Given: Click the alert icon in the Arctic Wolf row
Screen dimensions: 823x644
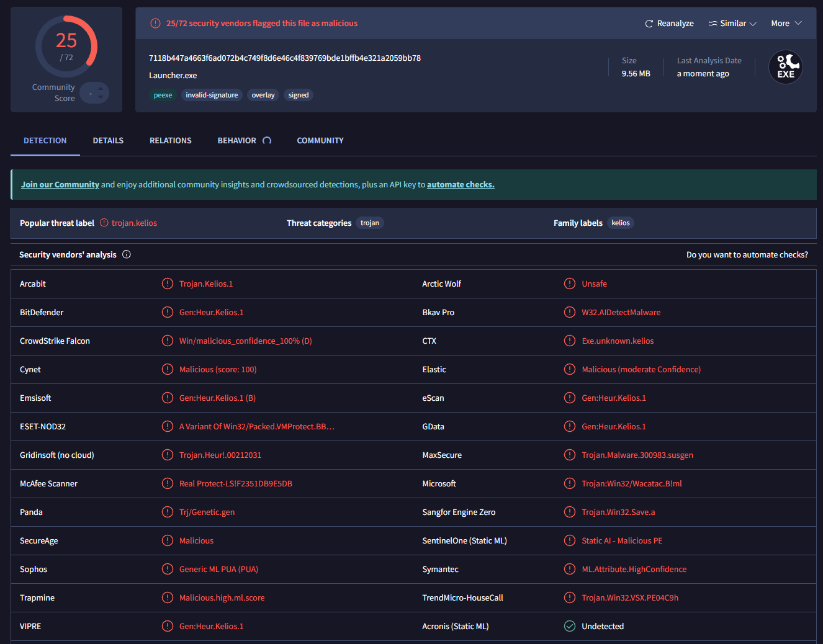Looking at the screenshot, I should 570,284.
